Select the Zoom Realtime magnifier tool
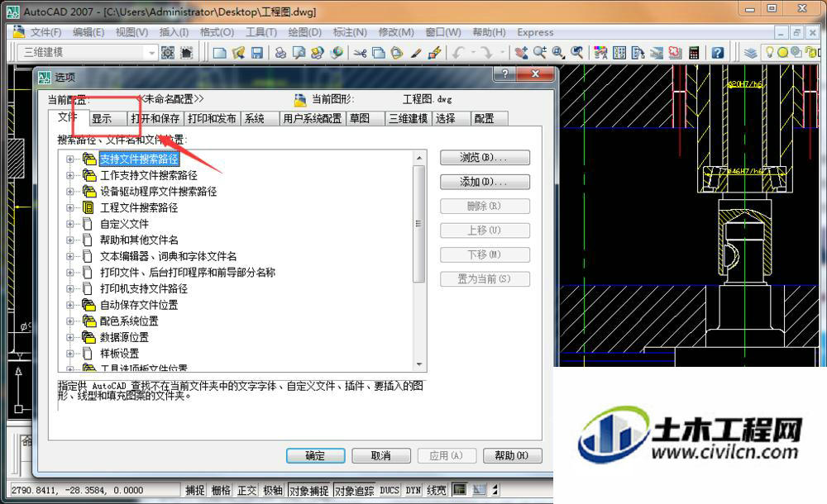Screen dimensions: 827x504 click(539, 52)
